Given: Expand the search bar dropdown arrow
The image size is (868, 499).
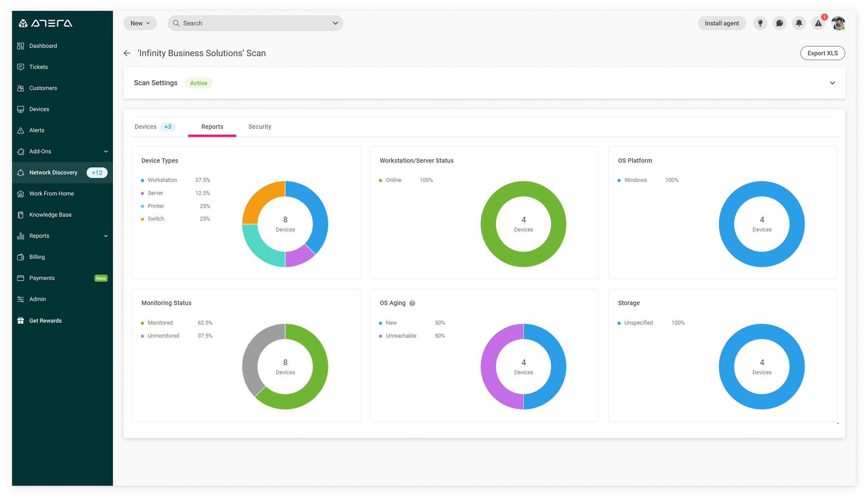Looking at the screenshot, I should (x=335, y=23).
